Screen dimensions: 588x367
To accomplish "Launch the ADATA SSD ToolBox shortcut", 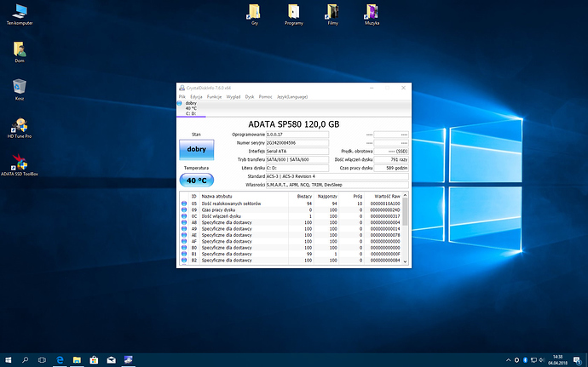I will [20, 165].
